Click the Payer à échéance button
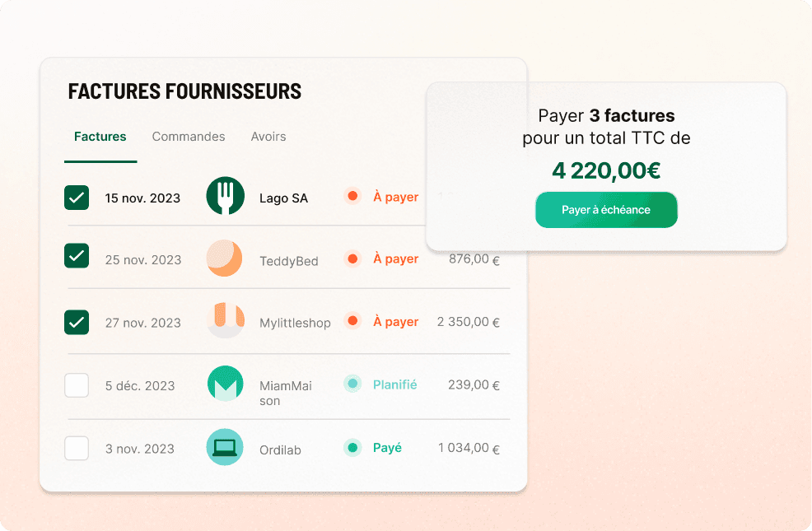Viewport: 812px width, 531px height. (x=606, y=210)
